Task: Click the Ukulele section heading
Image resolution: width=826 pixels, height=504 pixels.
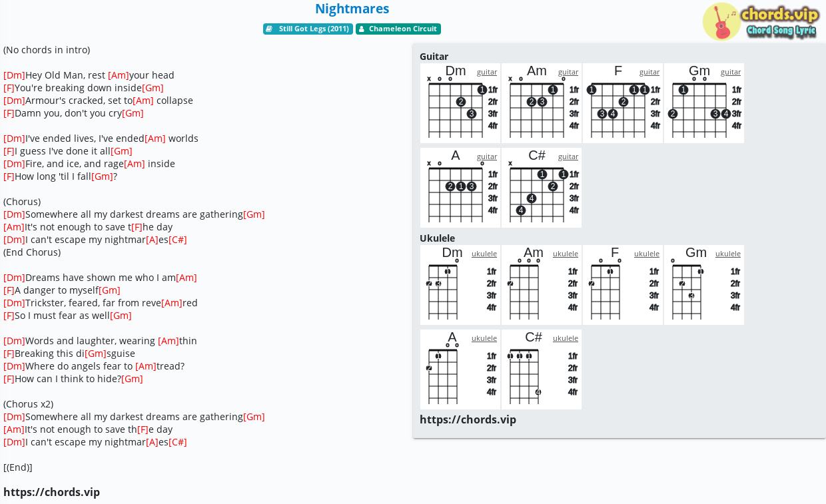Action: 437,238
